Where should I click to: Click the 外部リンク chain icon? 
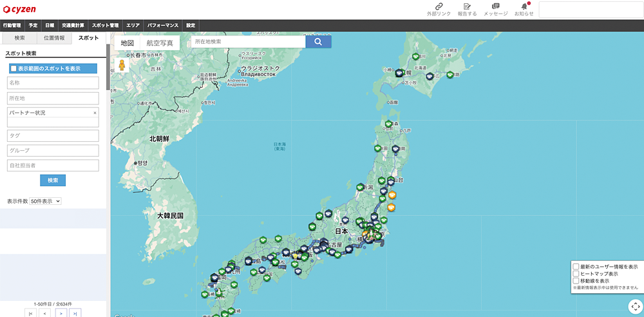(439, 6)
